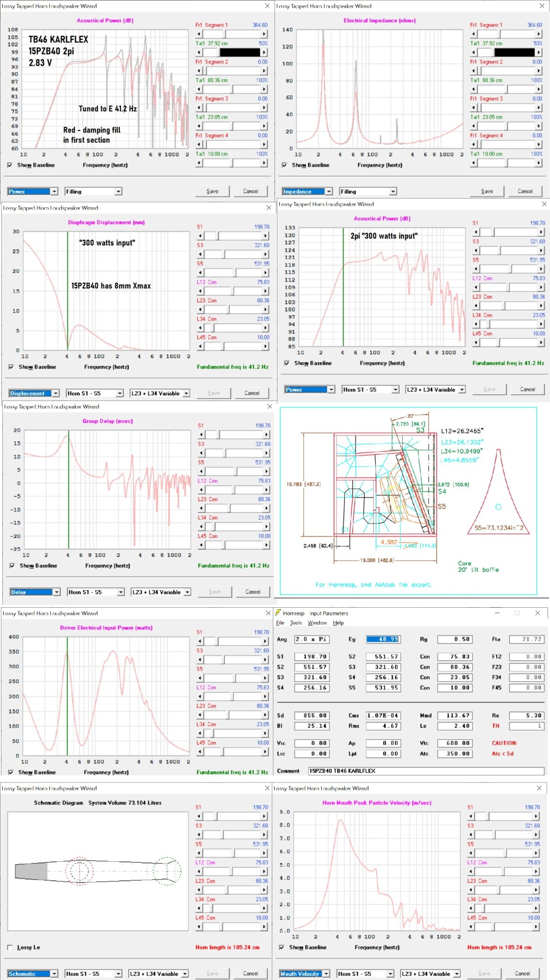550x980 pixels.
Task: Click left arrow of L45 Con slider in Group Delay window
Action: [201, 545]
